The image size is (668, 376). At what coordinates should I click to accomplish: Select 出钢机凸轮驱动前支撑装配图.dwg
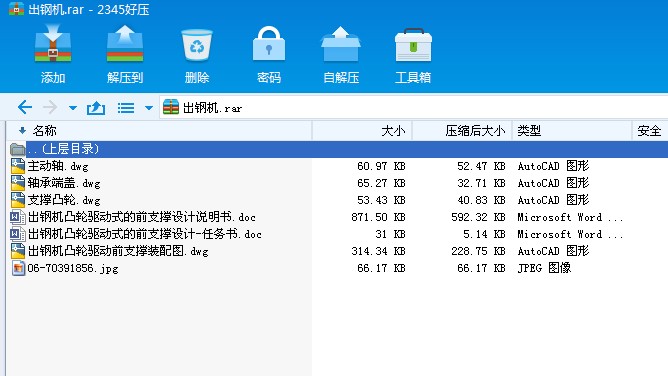pos(118,251)
